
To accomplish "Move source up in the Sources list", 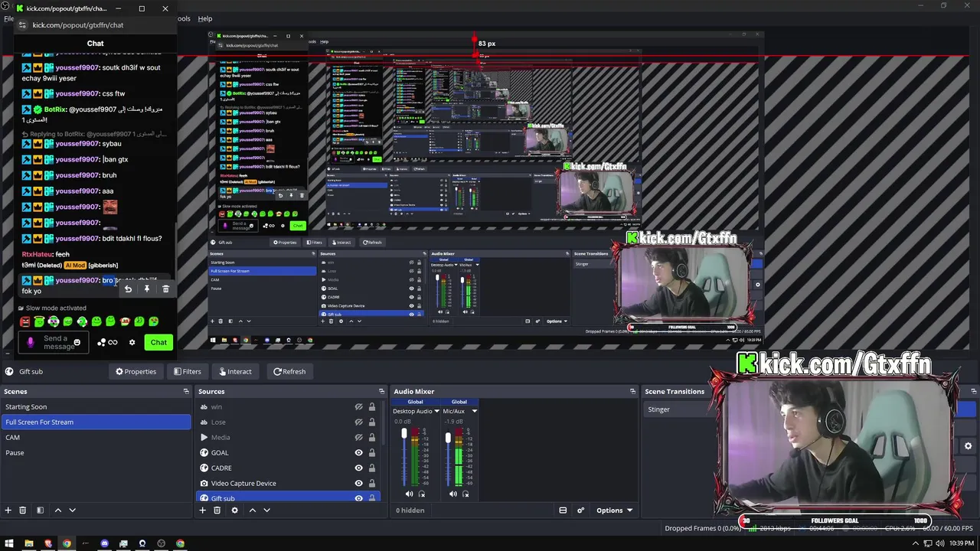I will [252, 510].
